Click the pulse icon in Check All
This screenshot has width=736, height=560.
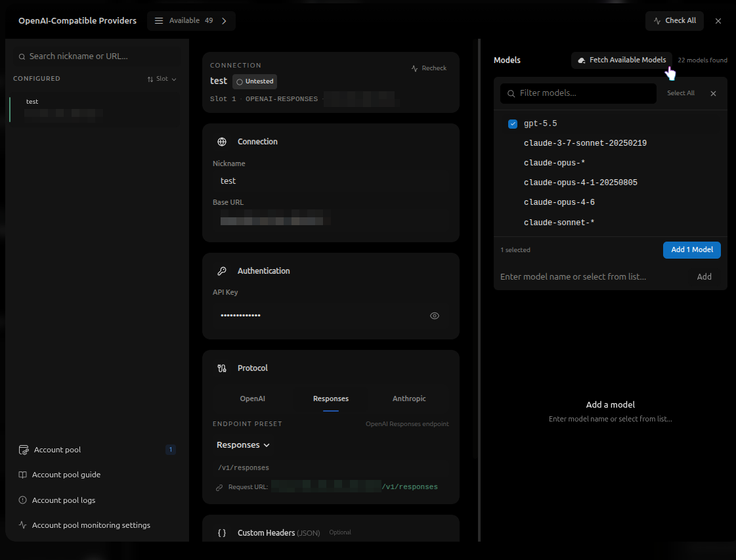click(657, 21)
